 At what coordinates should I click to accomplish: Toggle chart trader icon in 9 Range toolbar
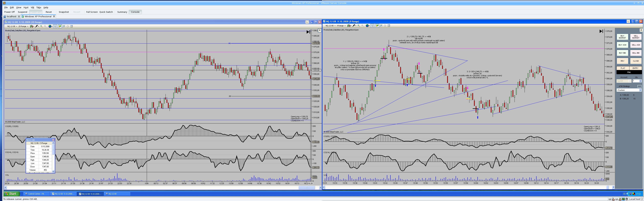point(377,26)
